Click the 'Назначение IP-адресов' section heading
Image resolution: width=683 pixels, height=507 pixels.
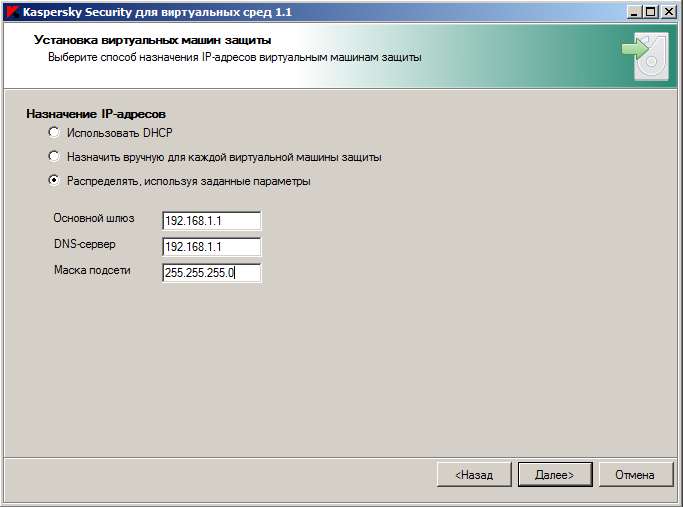[96, 114]
